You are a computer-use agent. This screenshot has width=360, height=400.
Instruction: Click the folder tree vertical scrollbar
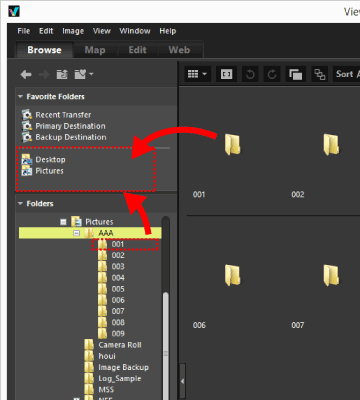click(x=166, y=308)
